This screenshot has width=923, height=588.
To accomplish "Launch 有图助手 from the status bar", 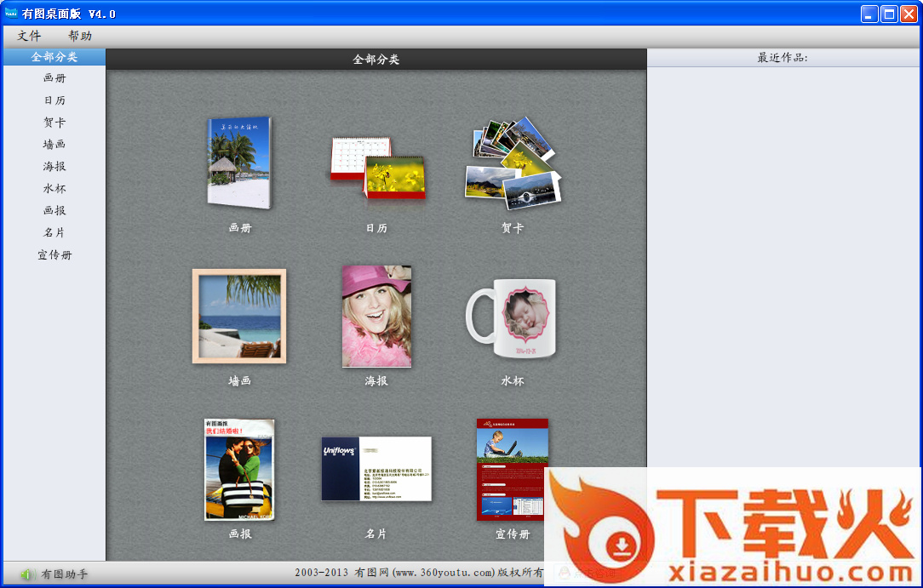I will [55, 574].
